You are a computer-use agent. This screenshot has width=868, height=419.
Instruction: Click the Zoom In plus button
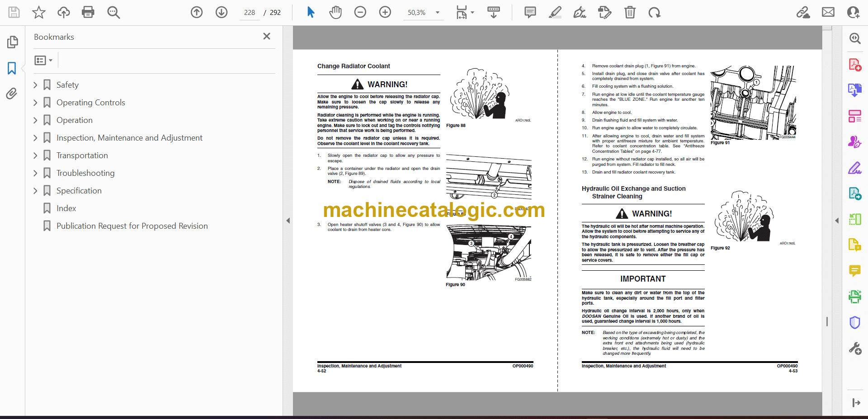[385, 12]
